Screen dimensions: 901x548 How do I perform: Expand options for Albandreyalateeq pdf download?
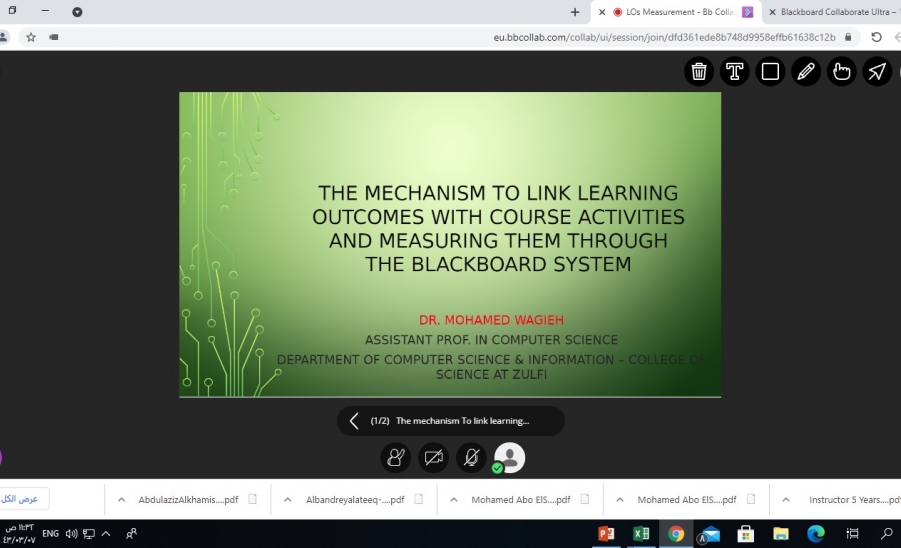pos(287,500)
